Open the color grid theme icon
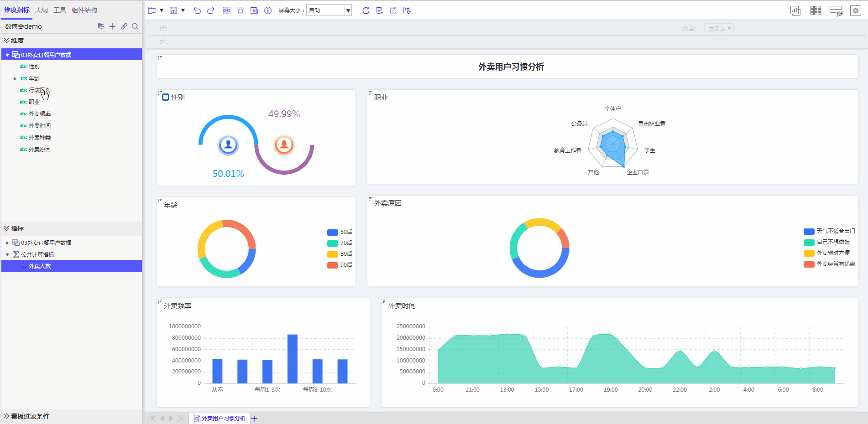 tap(816, 10)
